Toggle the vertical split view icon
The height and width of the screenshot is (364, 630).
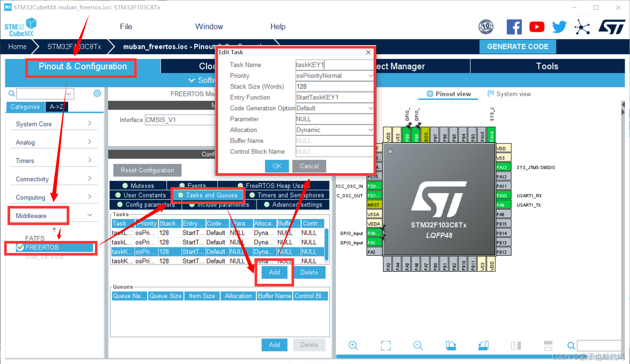[x=516, y=345]
